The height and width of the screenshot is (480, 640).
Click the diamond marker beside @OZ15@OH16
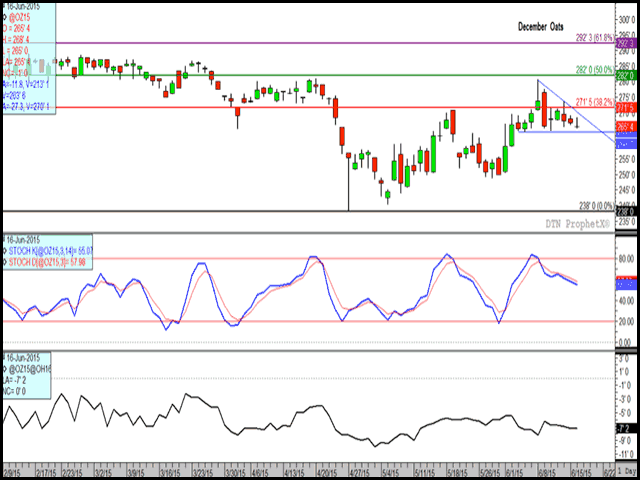tap(4, 369)
